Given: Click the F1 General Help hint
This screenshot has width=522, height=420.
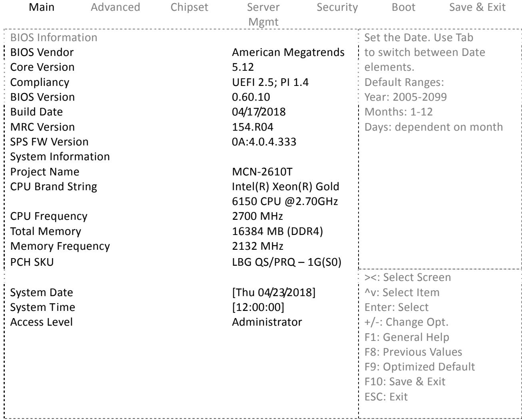Looking at the screenshot, I should click(407, 337).
